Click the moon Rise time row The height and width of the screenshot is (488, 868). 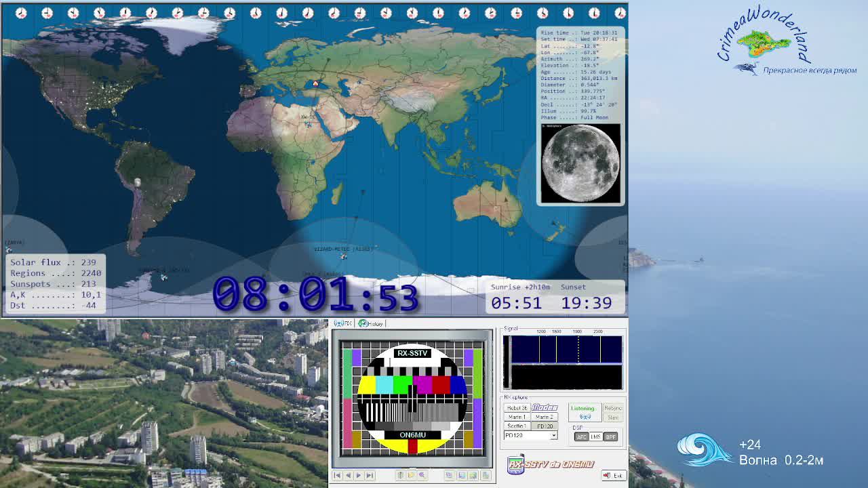pos(579,33)
